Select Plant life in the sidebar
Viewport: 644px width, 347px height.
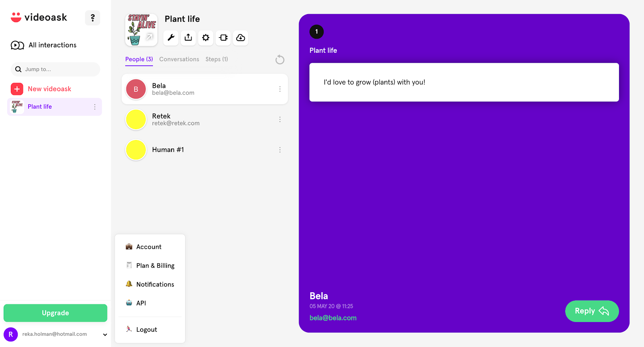click(x=54, y=107)
